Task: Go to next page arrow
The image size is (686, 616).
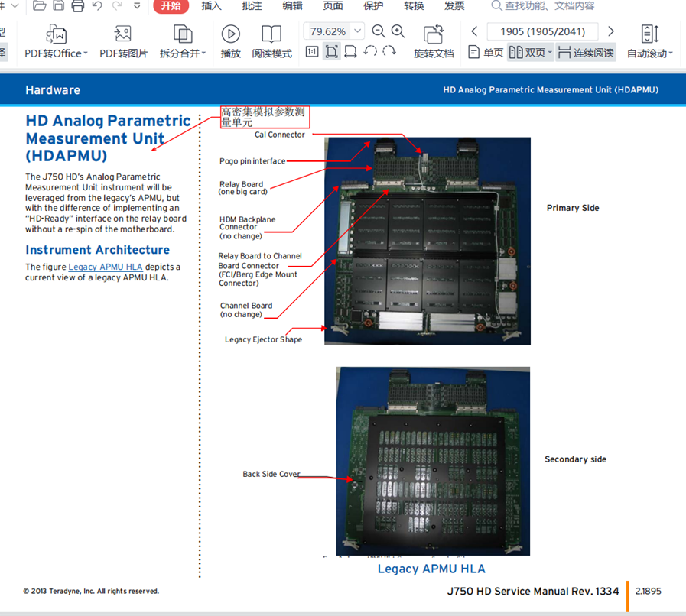Action: coord(611,31)
